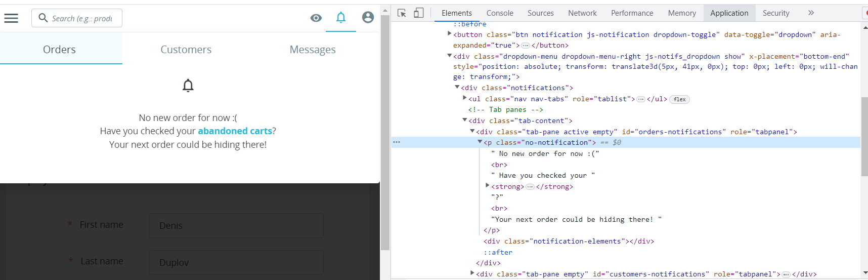Screen dimensions: 868x280
Task: Collapse the dropdown-menu div node
Action: pos(449,56)
